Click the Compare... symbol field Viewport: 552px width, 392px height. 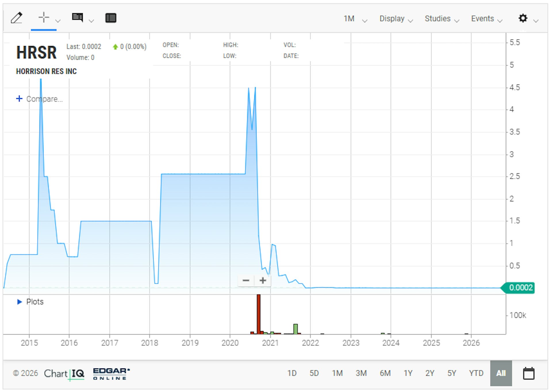point(45,99)
